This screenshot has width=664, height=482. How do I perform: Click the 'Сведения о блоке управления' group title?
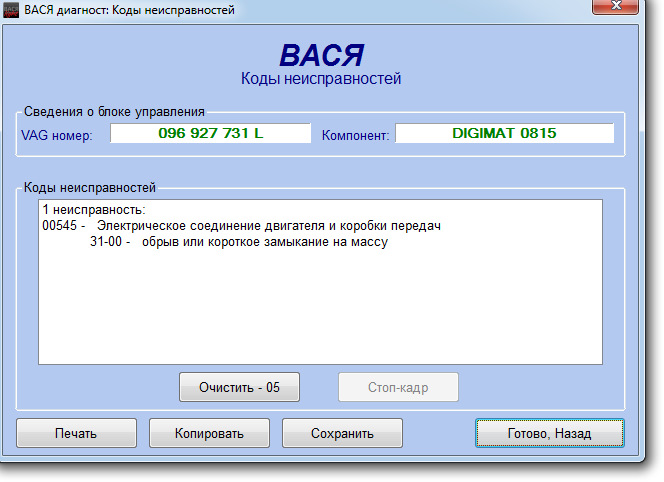point(114,112)
